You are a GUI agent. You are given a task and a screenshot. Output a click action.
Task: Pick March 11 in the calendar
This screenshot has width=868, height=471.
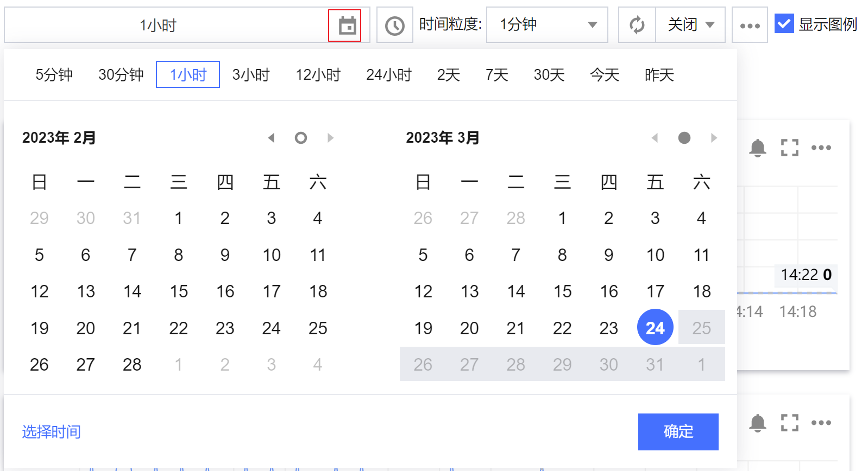coord(702,255)
